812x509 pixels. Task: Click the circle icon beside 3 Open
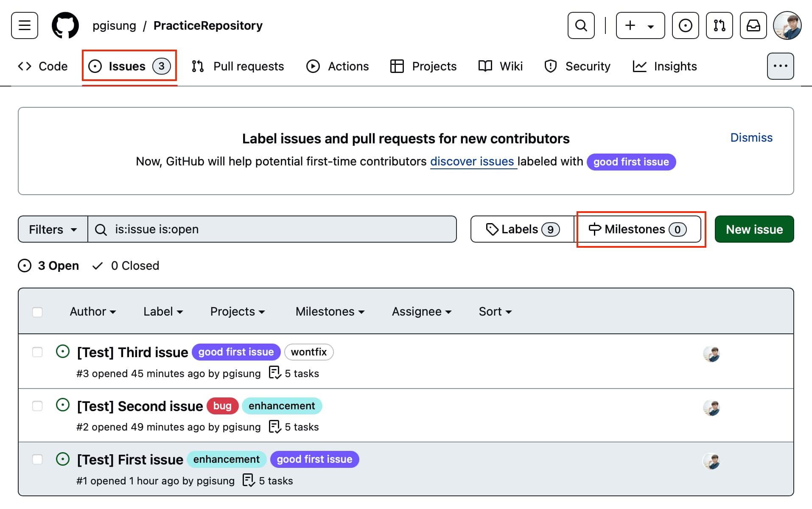pos(25,266)
